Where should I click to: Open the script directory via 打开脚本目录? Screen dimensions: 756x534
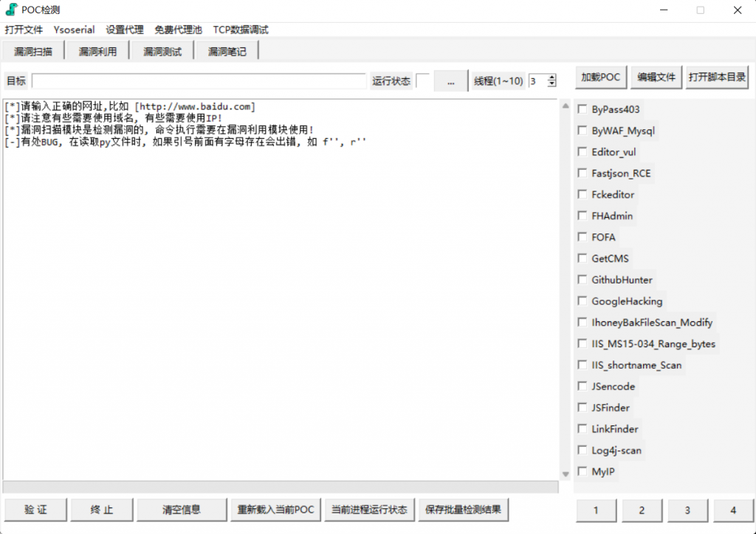715,76
